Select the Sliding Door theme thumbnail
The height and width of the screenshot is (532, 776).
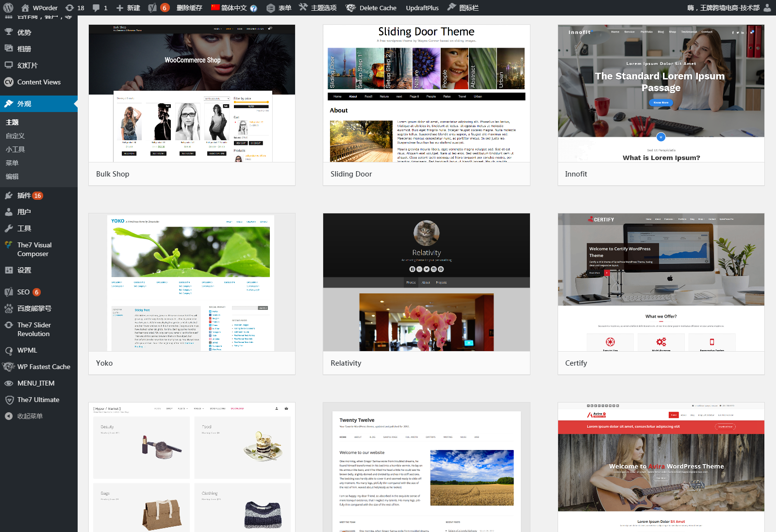tap(427, 93)
